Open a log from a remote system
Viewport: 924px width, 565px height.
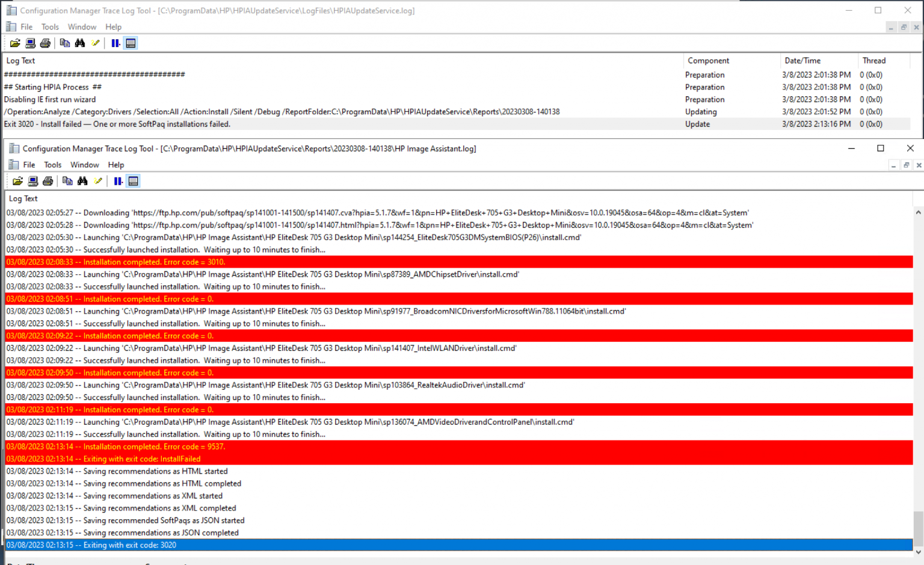click(x=30, y=43)
